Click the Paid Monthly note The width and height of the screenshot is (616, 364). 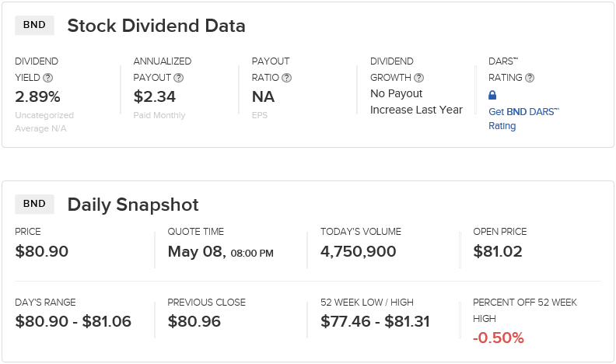(159, 115)
